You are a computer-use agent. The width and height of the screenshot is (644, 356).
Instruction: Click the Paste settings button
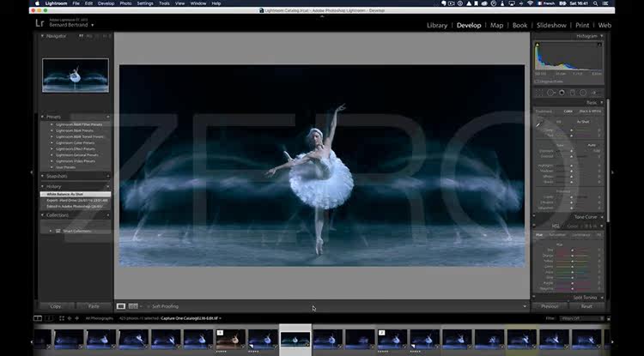94,306
